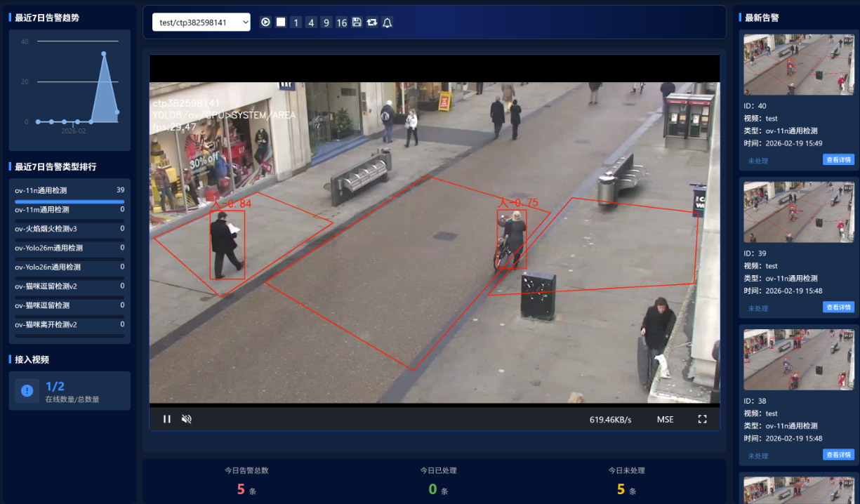Click the 今日告警总数 count of 5
Image resolution: width=860 pixels, height=504 pixels.
pyautogui.click(x=241, y=489)
